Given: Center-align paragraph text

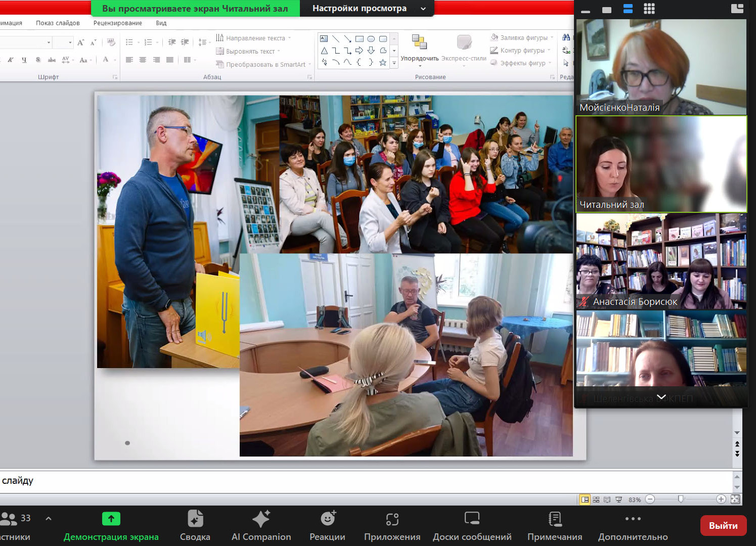Looking at the screenshot, I should (143, 60).
